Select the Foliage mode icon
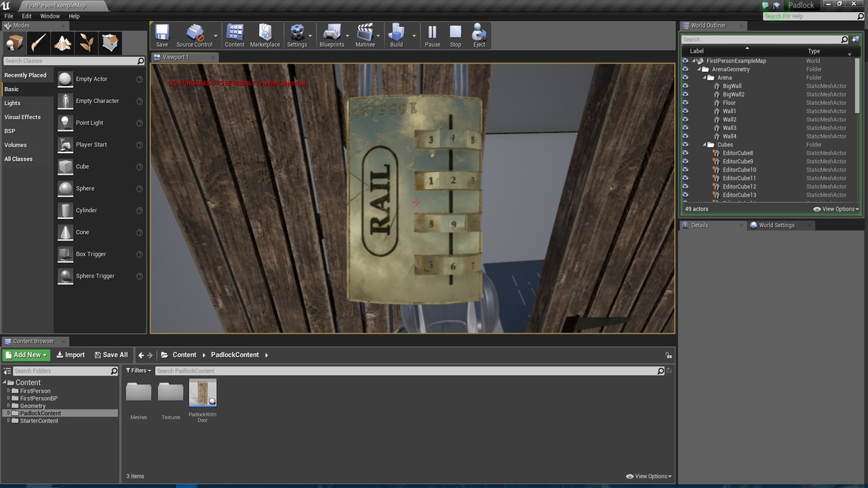 pyautogui.click(x=86, y=43)
